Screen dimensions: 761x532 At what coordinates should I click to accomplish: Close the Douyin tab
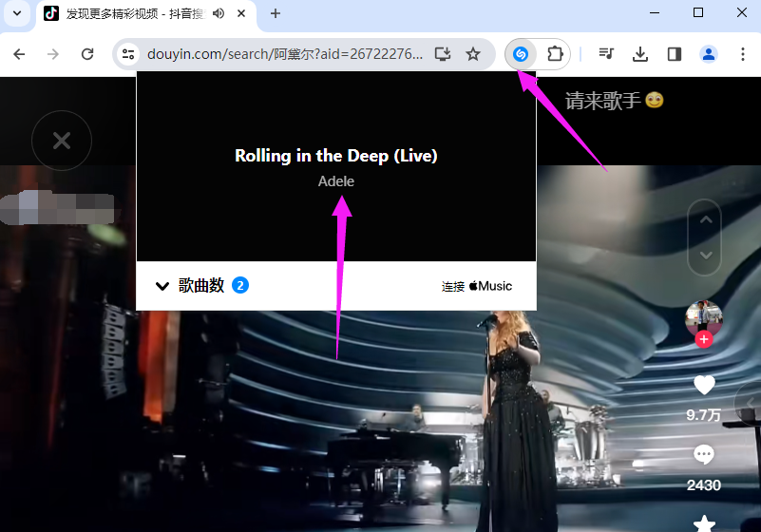point(241,13)
